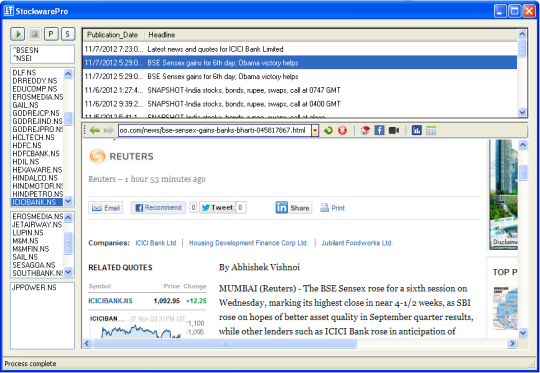Open the table grid icon in toolbar
Image resolution: width=540 pixels, height=373 pixels.
(431, 130)
